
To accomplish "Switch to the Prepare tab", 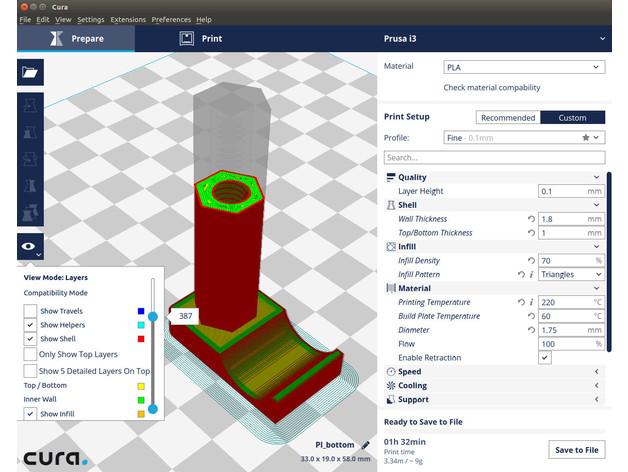I will (x=76, y=39).
